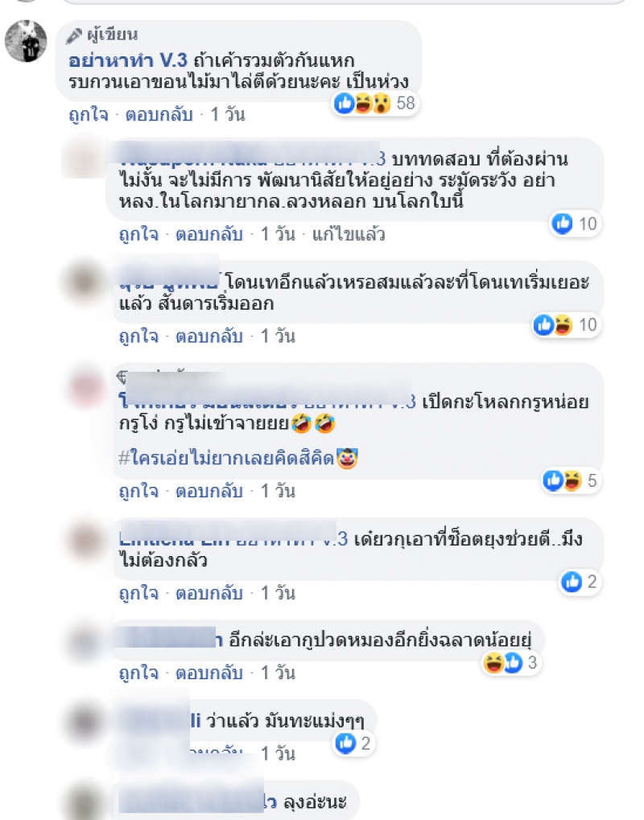Open like and haha reactions 10 on โดนเท comment
Image resolution: width=644 pixels, height=820 pixels.
pos(566,325)
